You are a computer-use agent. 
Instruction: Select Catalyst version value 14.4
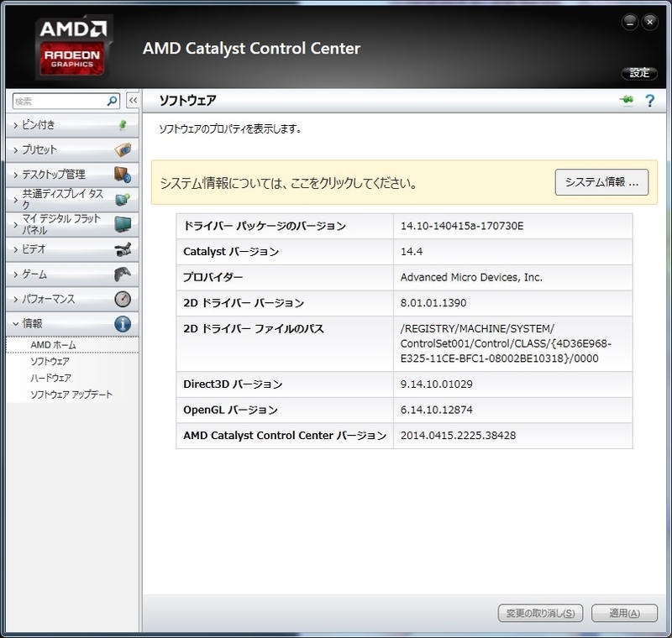tap(412, 252)
